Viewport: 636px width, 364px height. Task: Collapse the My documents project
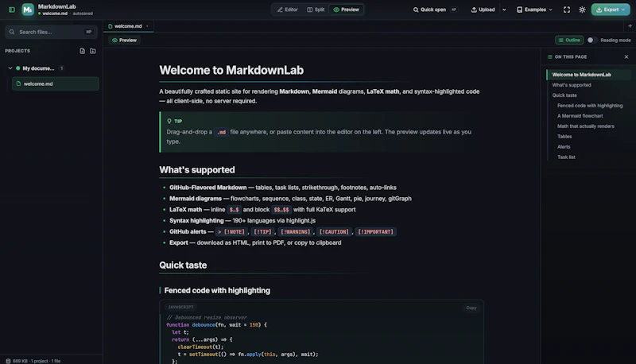point(10,68)
